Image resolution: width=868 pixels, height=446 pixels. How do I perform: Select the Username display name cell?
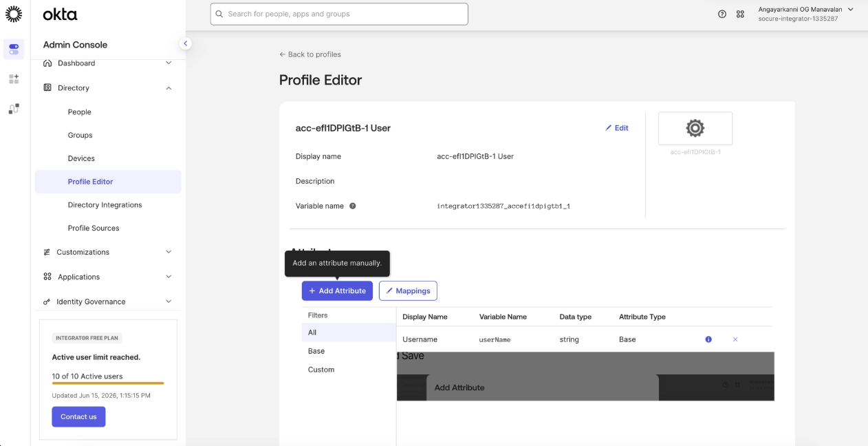pyautogui.click(x=420, y=339)
